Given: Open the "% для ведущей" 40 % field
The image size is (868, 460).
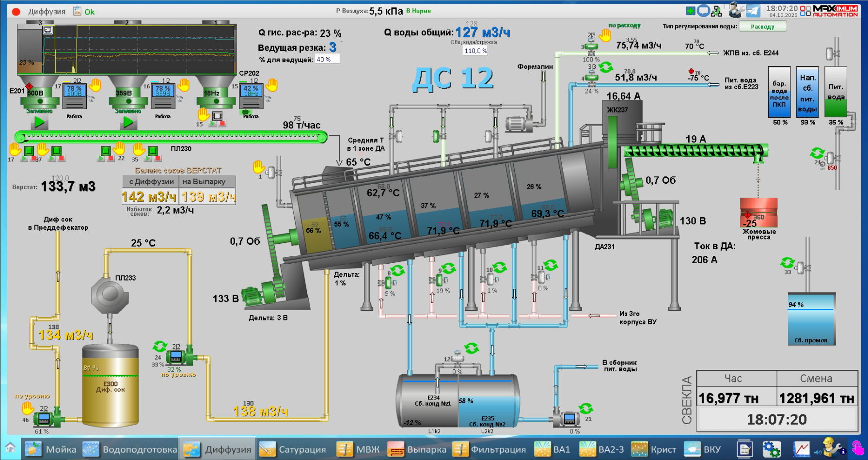Looking at the screenshot, I should 327,60.
